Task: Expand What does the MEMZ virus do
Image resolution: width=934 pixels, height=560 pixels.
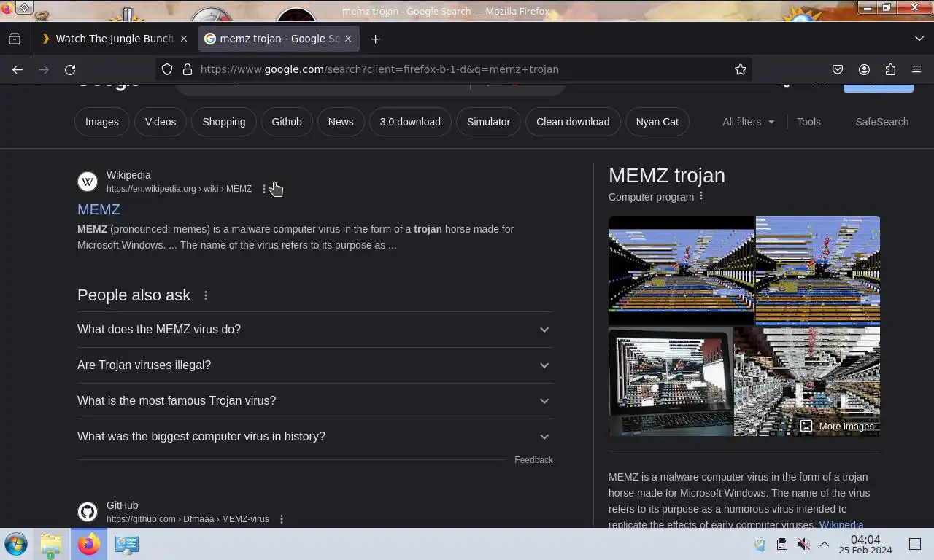Action: [x=315, y=330]
